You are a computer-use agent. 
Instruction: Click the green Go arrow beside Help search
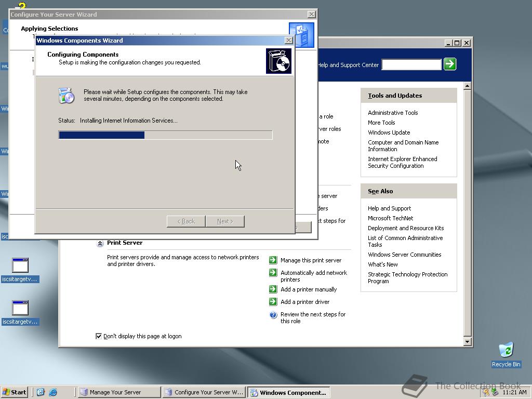tap(450, 64)
